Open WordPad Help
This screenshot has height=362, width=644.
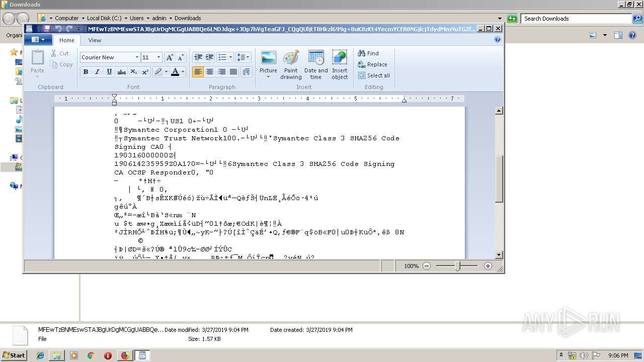click(x=498, y=40)
